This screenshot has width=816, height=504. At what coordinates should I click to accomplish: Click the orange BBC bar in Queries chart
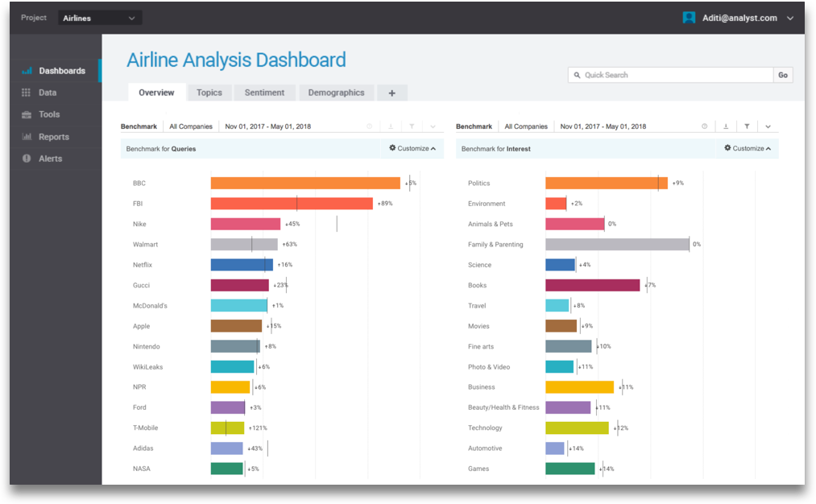pyautogui.click(x=305, y=183)
